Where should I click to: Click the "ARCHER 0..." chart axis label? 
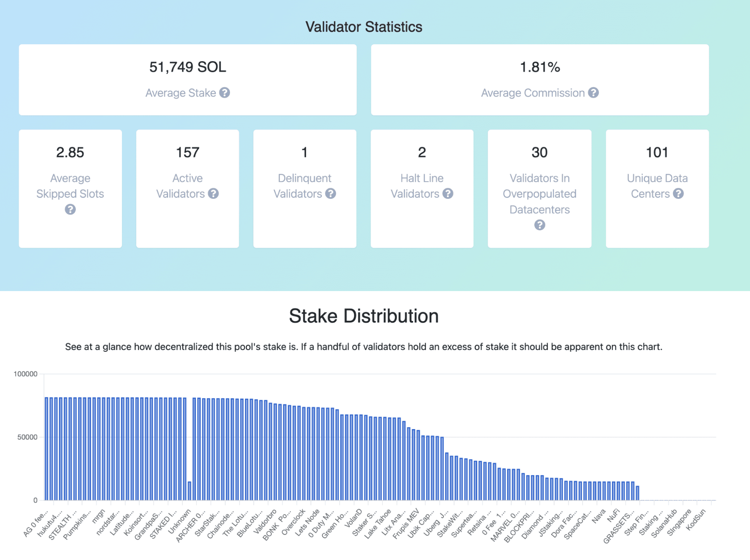[x=191, y=526]
